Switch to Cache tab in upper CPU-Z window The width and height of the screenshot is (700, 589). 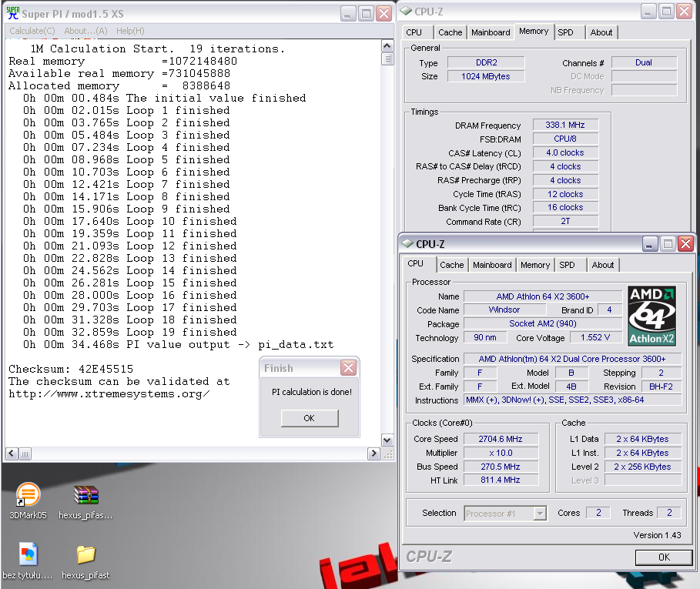[450, 32]
